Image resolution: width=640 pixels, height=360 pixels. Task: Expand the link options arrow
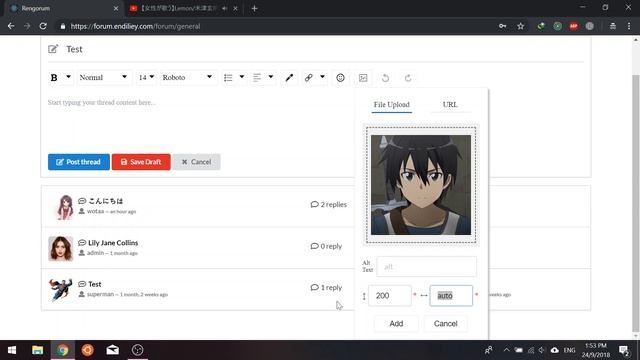[322, 77]
